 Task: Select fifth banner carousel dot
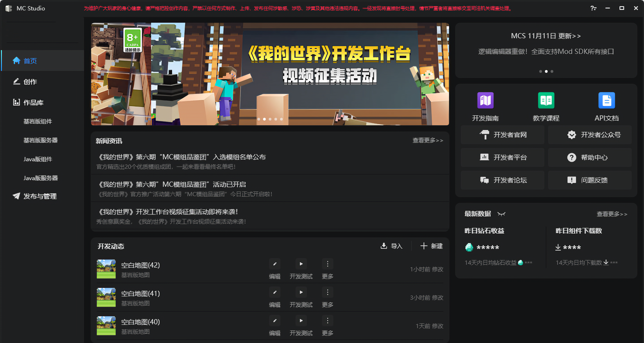coord(281,119)
